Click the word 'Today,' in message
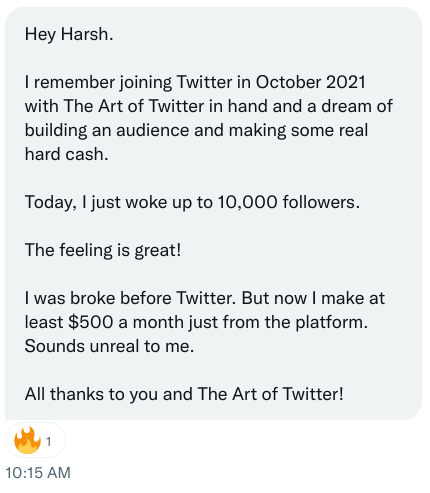The height and width of the screenshot is (493, 430). (x=51, y=203)
